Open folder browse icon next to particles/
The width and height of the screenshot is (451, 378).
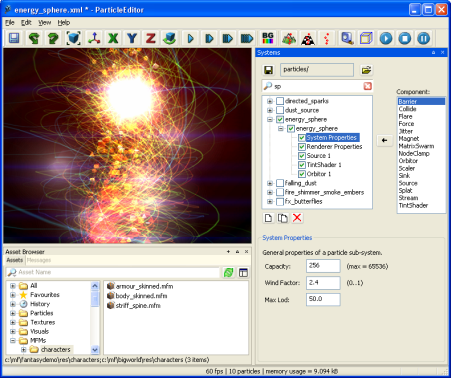pyautogui.click(x=366, y=70)
